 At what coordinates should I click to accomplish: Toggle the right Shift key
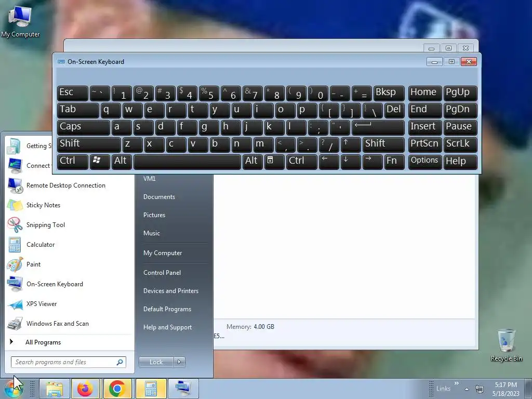tap(383, 144)
